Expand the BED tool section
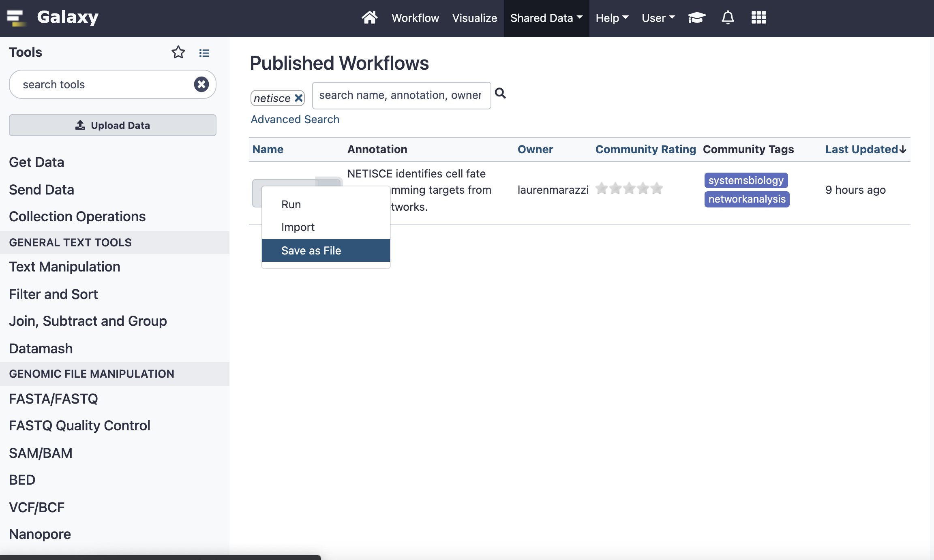 point(22,480)
